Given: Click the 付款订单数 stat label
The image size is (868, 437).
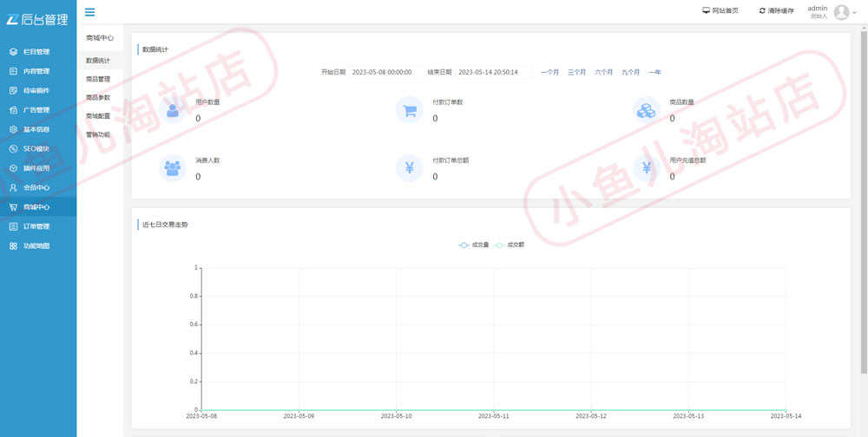Looking at the screenshot, I should click(447, 102).
